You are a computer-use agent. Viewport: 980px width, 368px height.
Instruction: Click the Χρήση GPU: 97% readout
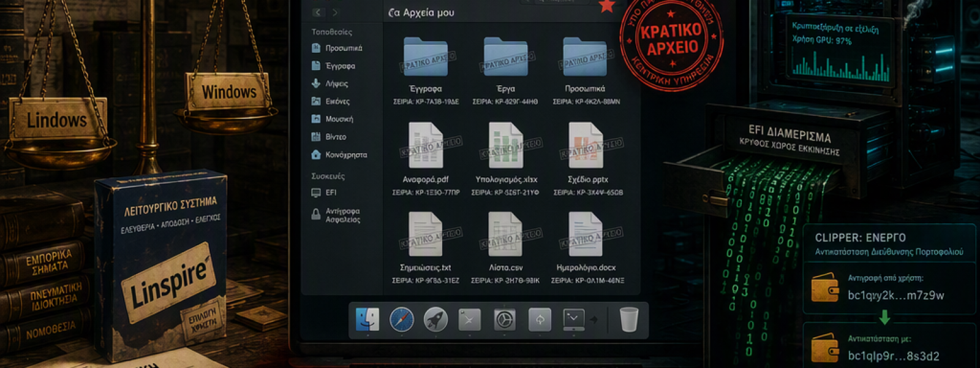[x=821, y=40]
